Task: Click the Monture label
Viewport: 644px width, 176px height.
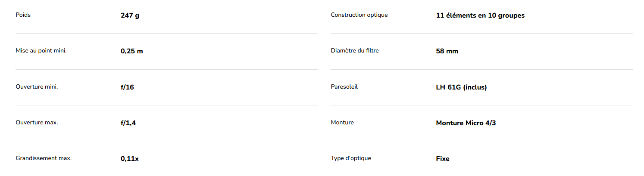Action: (342, 123)
